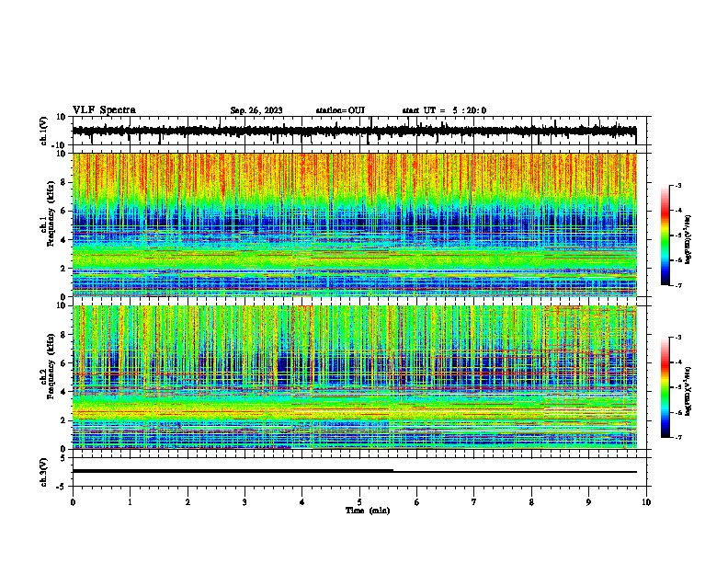Click the "-5" tick of ch.3(V) panel
The width and height of the screenshot is (728, 563).
pyautogui.click(x=62, y=487)
